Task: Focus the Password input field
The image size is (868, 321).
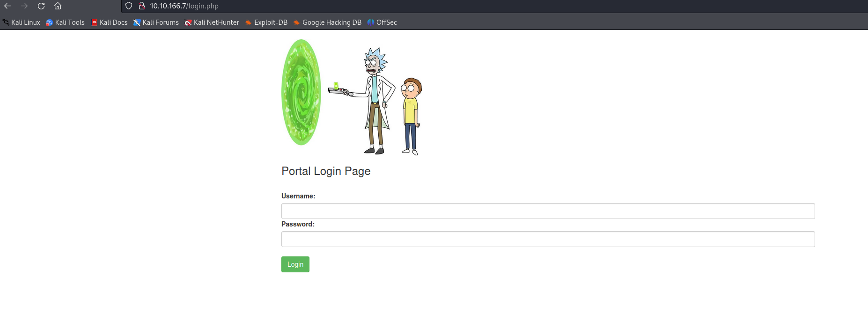Action: click(548, 239)
